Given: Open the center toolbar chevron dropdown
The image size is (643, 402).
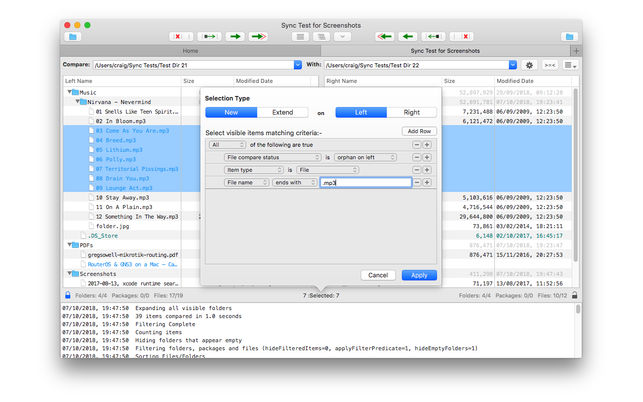Looking at the screenshot, I should (342, 37).
